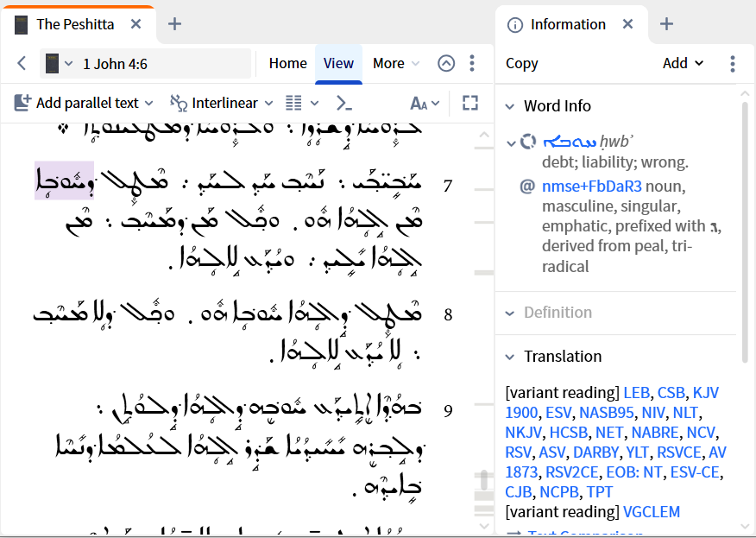Open the CJB translation link
Viewport: 756px width, 538px height.
point(519,491)
